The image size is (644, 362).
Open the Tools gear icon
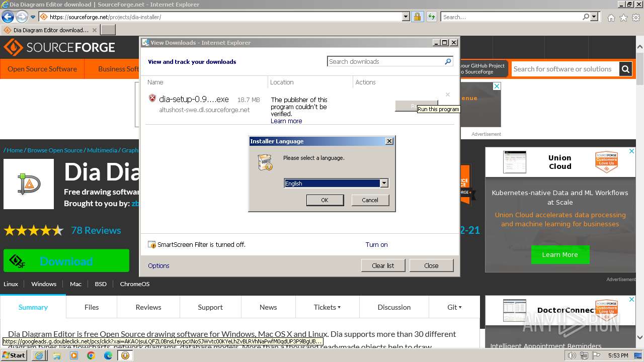(636, 18)
